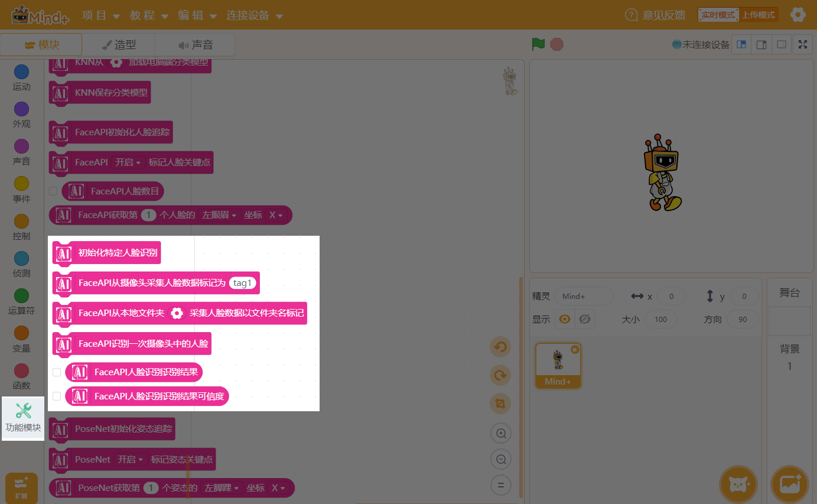Enter fullscreen stage mode
The image size is (817, 504).
click(x=802, y=44)
